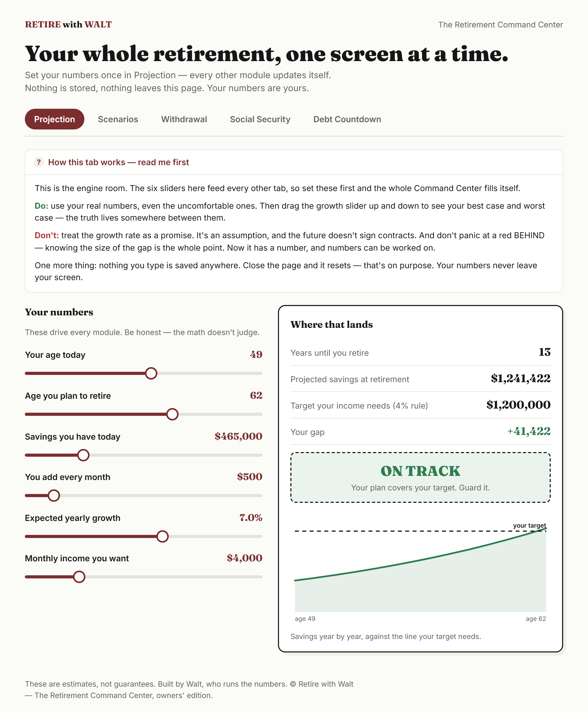
Task: Click the question mark help icon
Action: 39,162
